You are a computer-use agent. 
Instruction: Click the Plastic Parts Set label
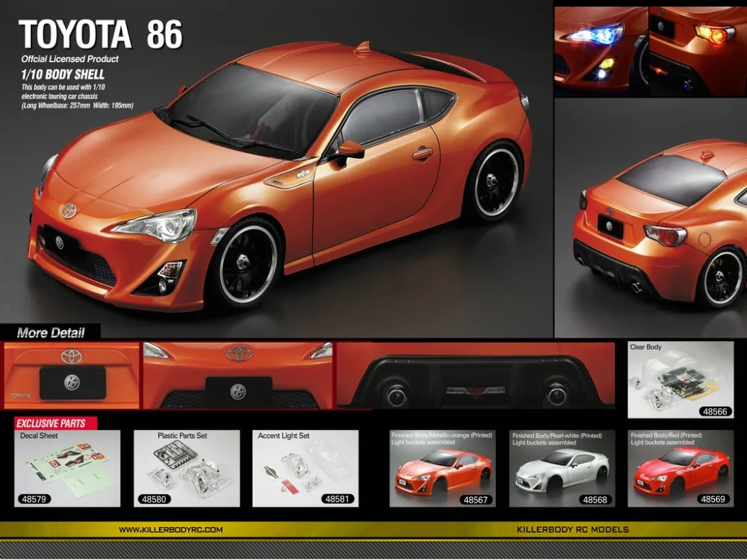(182, 436)
